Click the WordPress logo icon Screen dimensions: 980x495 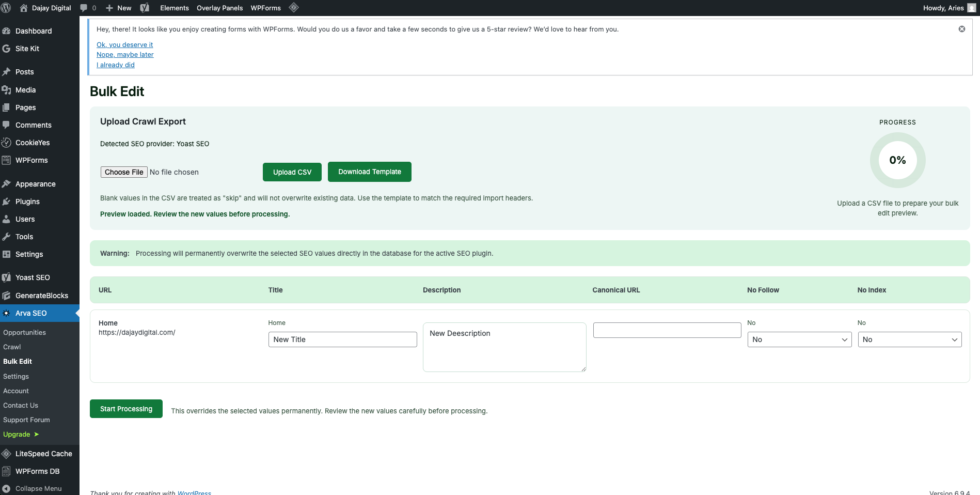(6, 8)
